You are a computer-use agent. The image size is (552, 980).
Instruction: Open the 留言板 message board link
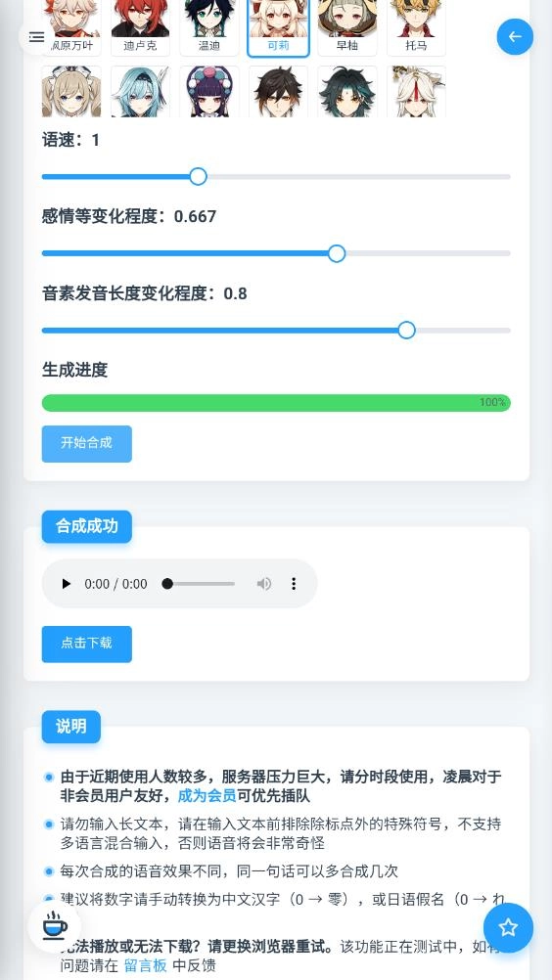point(146,965)
